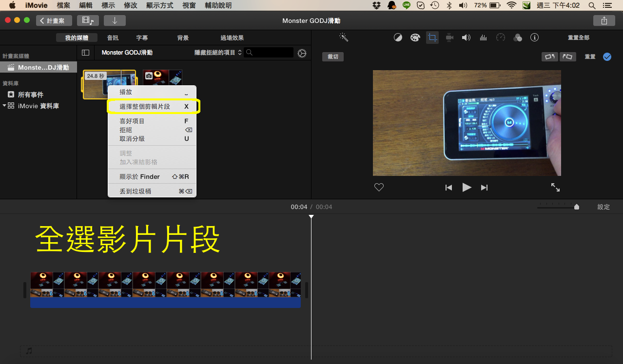Click the 重置 reset button
Image resolution: width=623 pixels, height=364 pixels.
click(x=590, y=57)
